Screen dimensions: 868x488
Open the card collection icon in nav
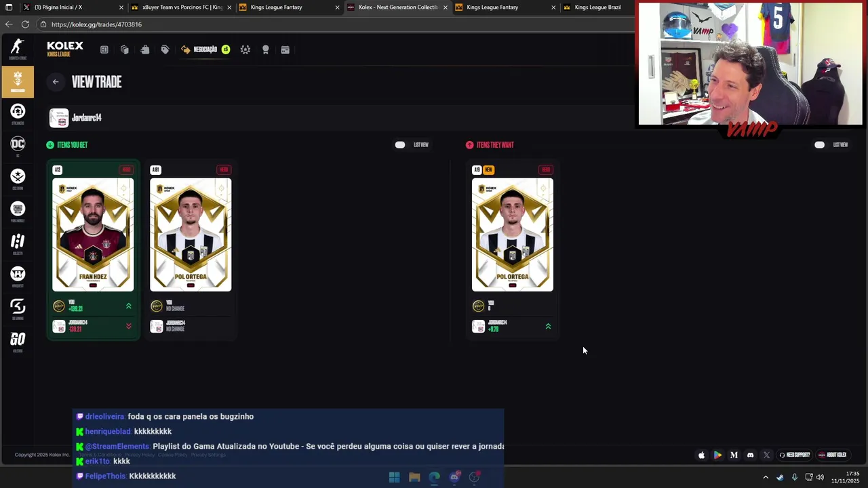[x=125, y=49]
